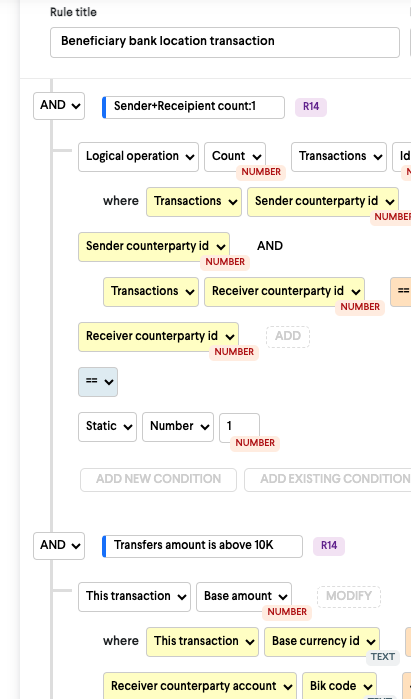The image size is (411, 699).
Task: Open the blue == comparison operator dropdown
Action: [98, 382]
